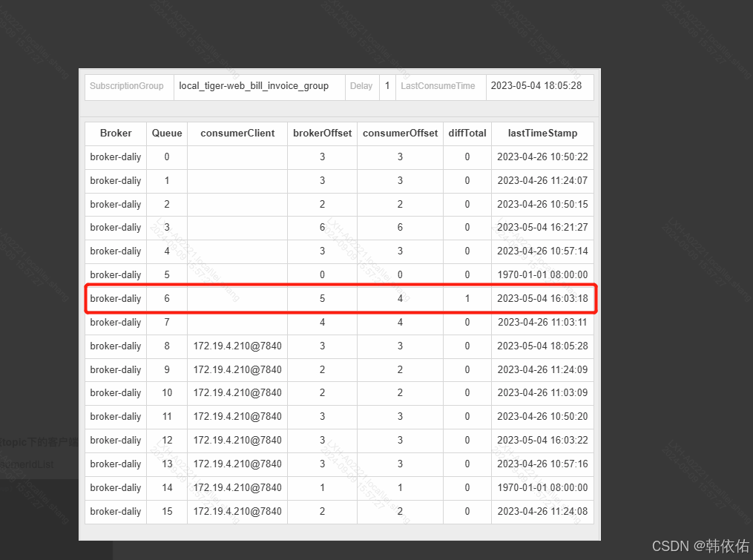The image size is (753, 560).
Task: Click broker-daliy in queue 7 row
Action: (116, 322)
